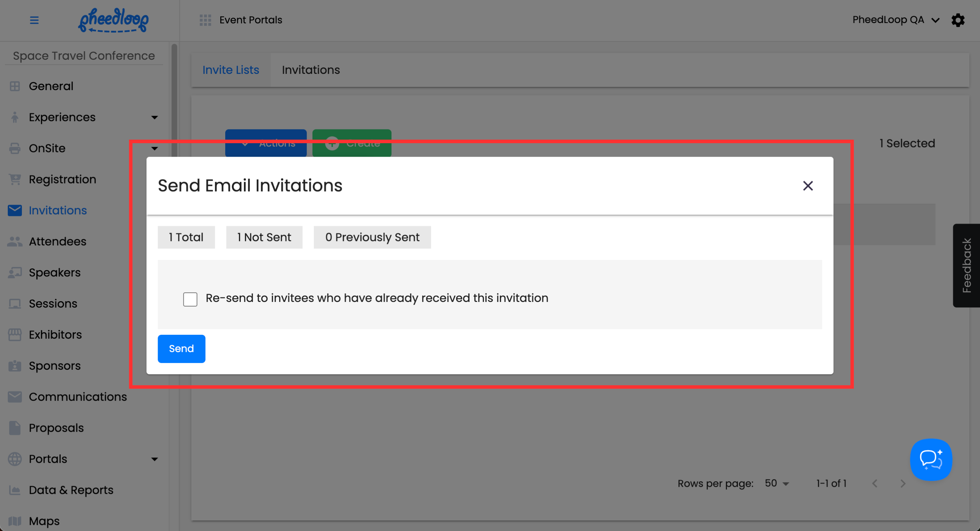This screenshot has width=980, height=531.
Task: Open the settings gear icon
Action: pyautogui.click(x=958, y=20)
